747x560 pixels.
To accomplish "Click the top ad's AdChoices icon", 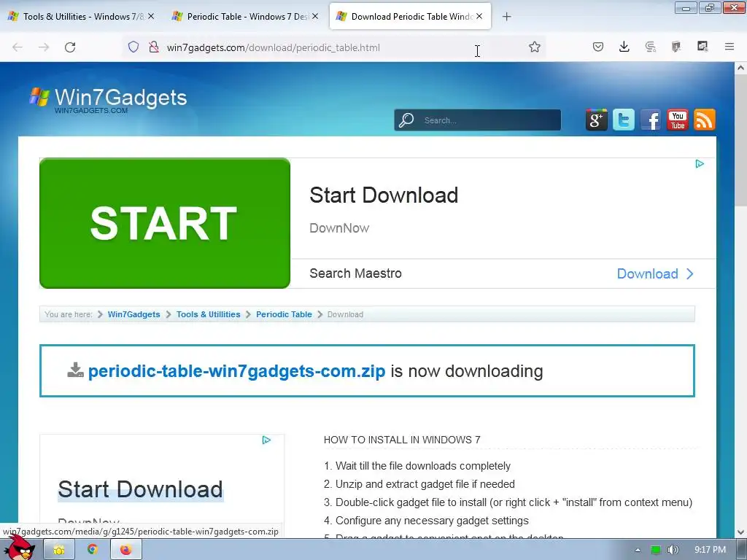I will (x=700, y=164).
